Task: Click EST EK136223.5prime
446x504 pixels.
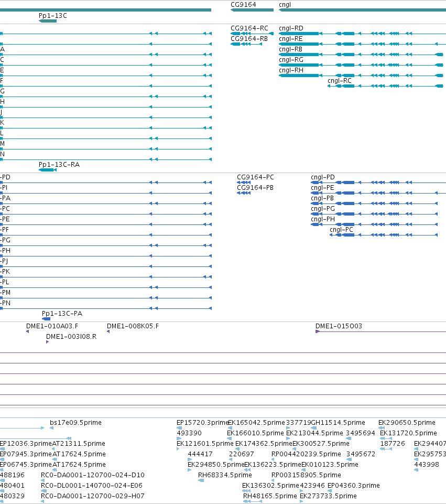Action: pyautogui.click(x=273, y=465)
